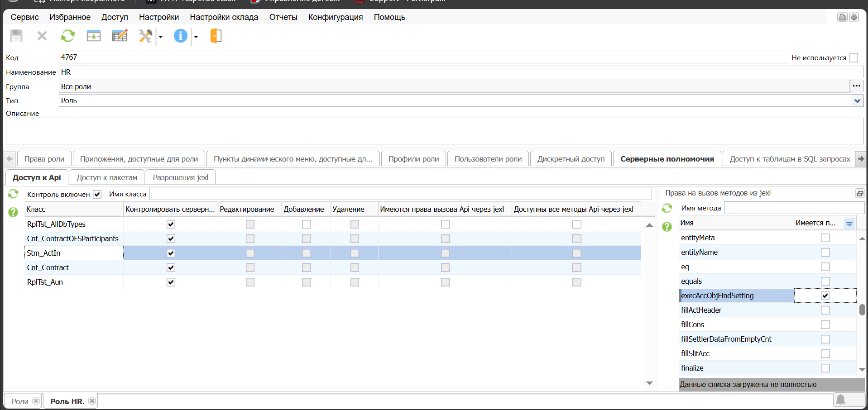Toggle the 'Не используется' checkbox

[x=854, y=58]
